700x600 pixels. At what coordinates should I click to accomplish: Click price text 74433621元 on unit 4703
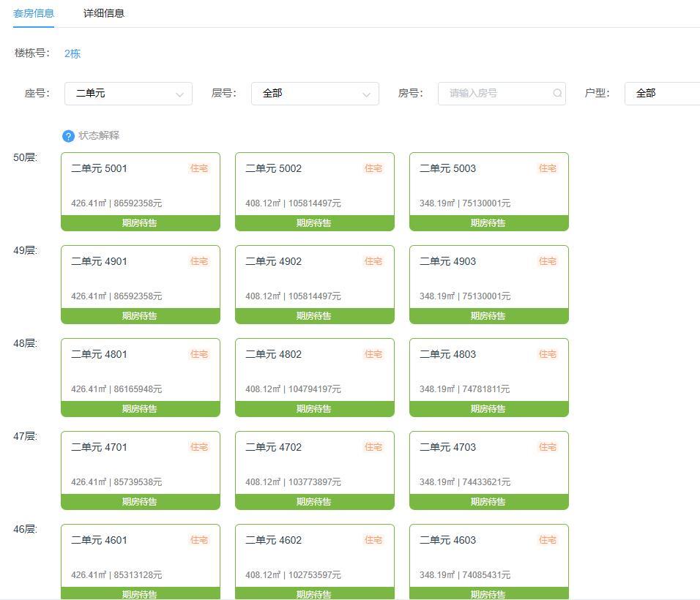pyautogui.click(x=487, y=481)
